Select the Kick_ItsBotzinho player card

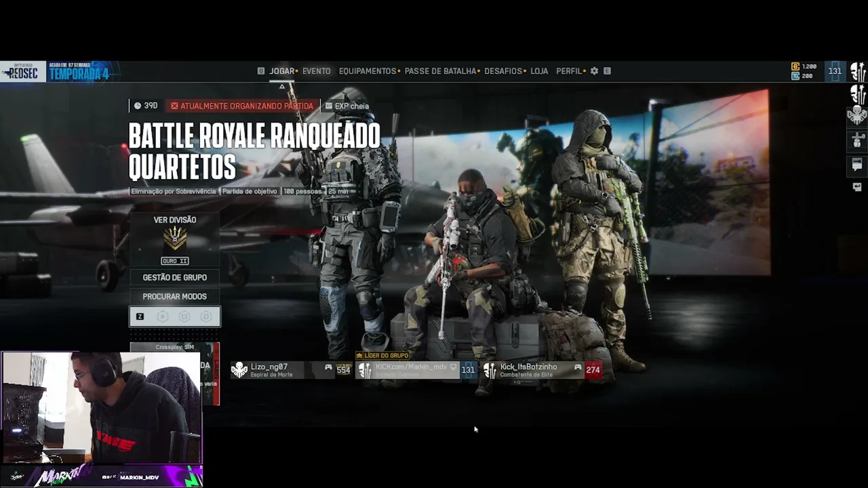point(542,370)
